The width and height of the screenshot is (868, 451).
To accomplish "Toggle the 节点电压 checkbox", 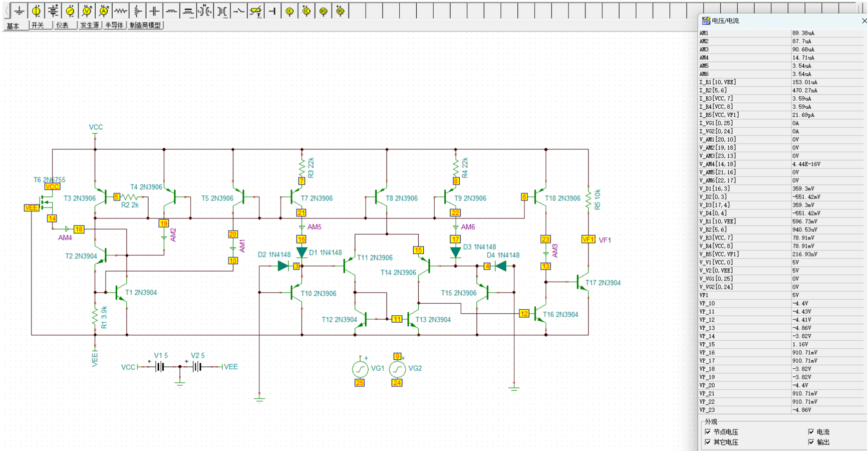I will [x=708, y=432].
